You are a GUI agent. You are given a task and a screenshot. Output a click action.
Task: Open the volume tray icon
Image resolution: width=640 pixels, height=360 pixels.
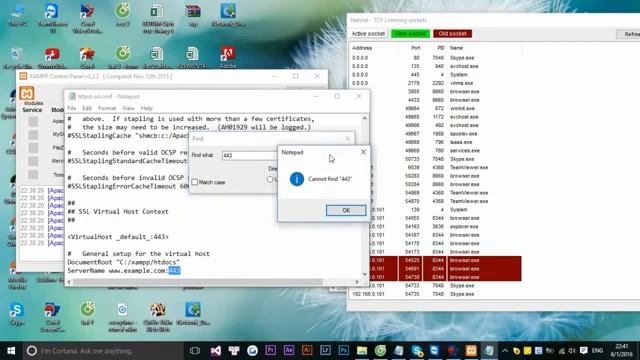click(572, 351)
